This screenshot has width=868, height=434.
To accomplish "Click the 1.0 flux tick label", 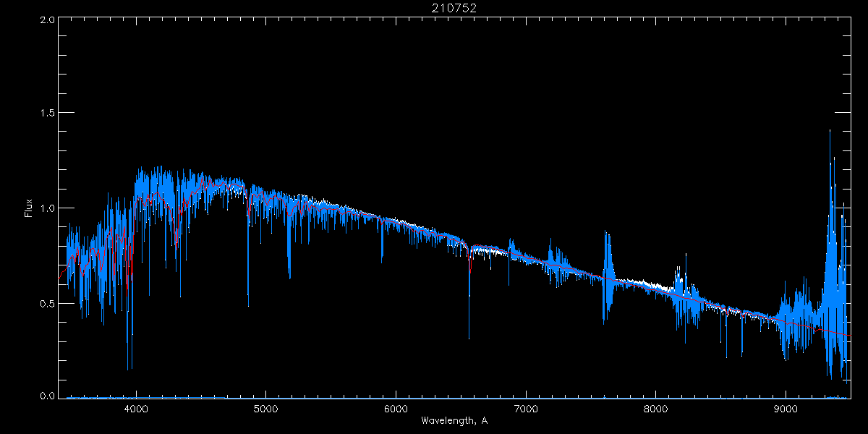I will [x=48, y=208].
